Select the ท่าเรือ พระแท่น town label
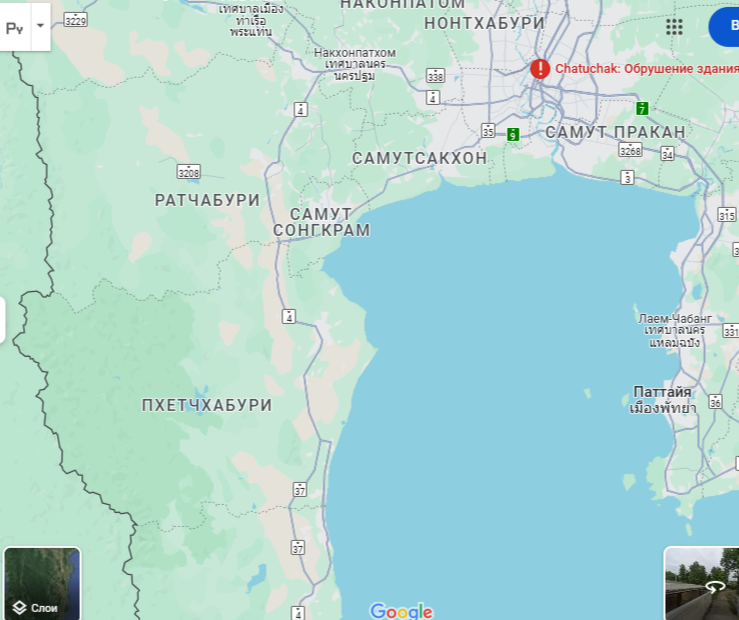 (251, 21)
